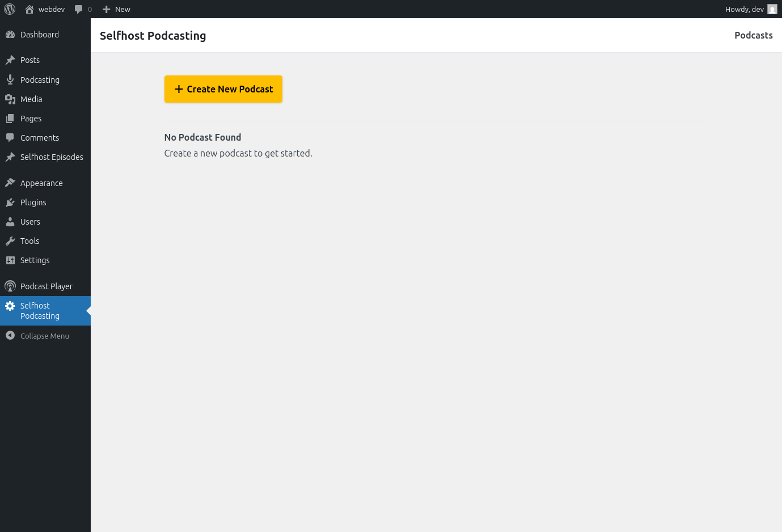The image size is (782, 532).
Task: Open Users menu item
Action: (x=30, y=222)
